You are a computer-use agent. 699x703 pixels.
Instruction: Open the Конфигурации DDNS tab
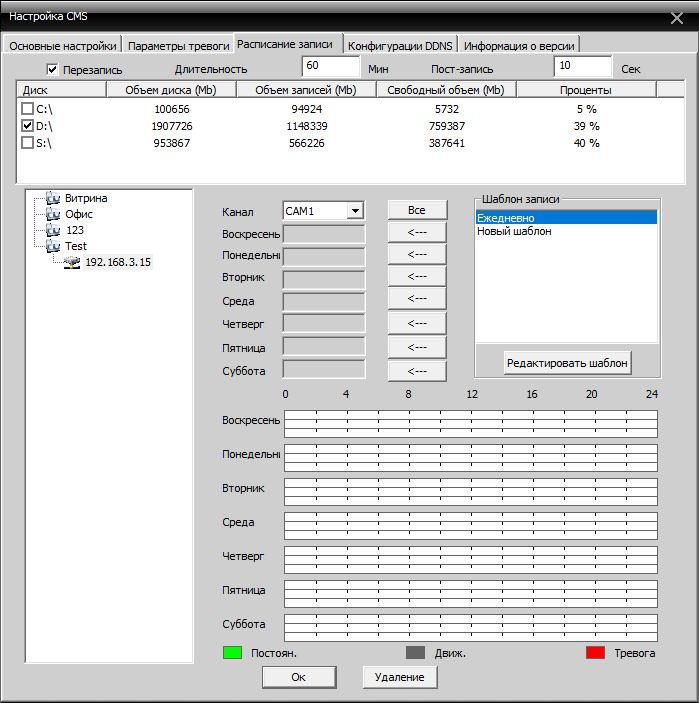click(x=400, y=46)
